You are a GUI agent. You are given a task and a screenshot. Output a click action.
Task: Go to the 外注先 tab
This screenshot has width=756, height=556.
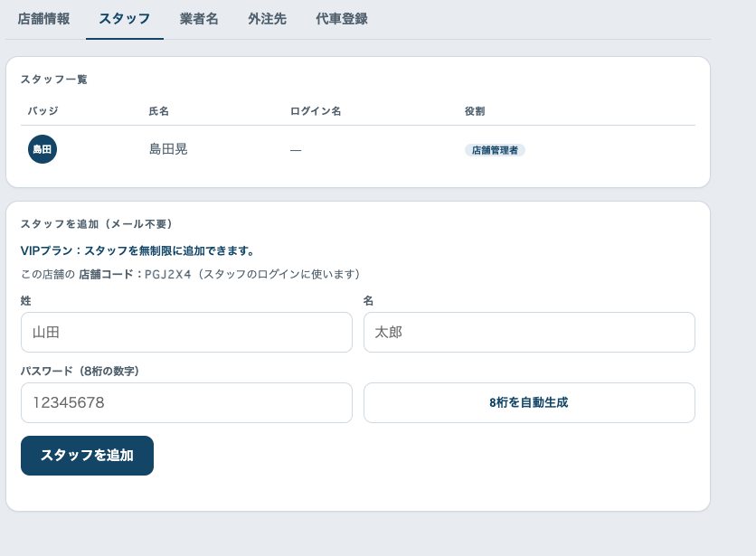coord(267,19)
